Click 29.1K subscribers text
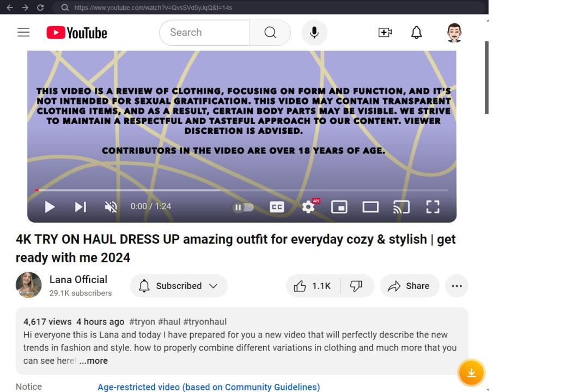This screenshot has width=584, height=392. click(81, 293)
